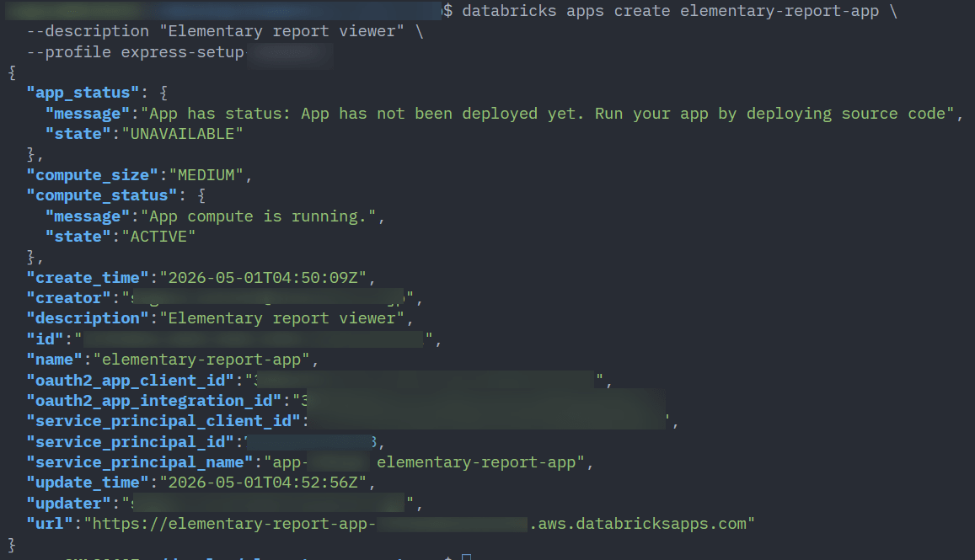Select the description value "Elementary report viewer" in JSON
Viewport: 975px width, 560px height.
[x=281, y=319]
